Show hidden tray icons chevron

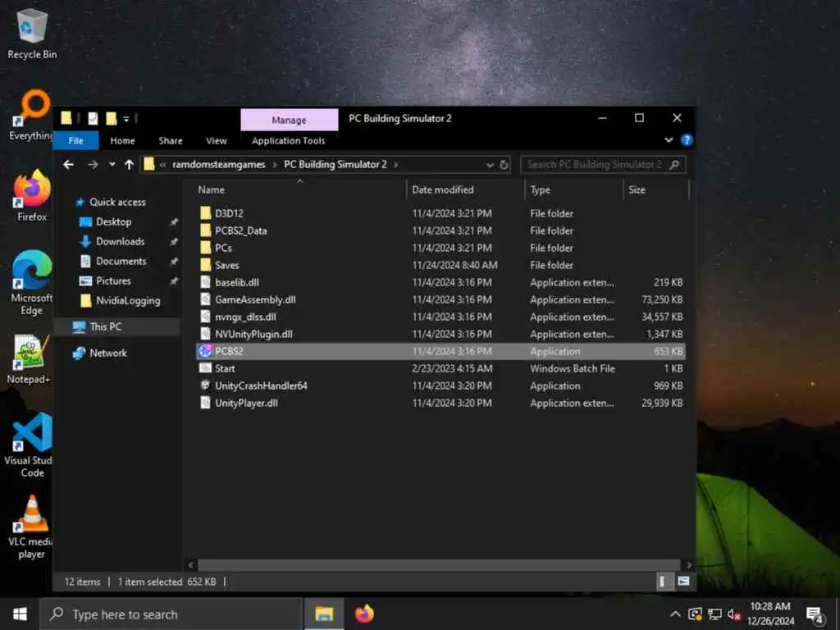[675, 614]
